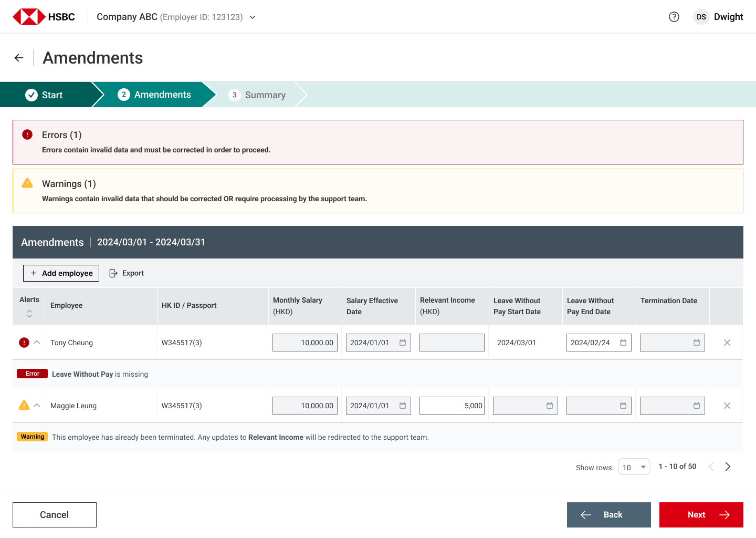Click the yellow Warning badge
Viewport: 756px width, 538px height.
(33, 437)
